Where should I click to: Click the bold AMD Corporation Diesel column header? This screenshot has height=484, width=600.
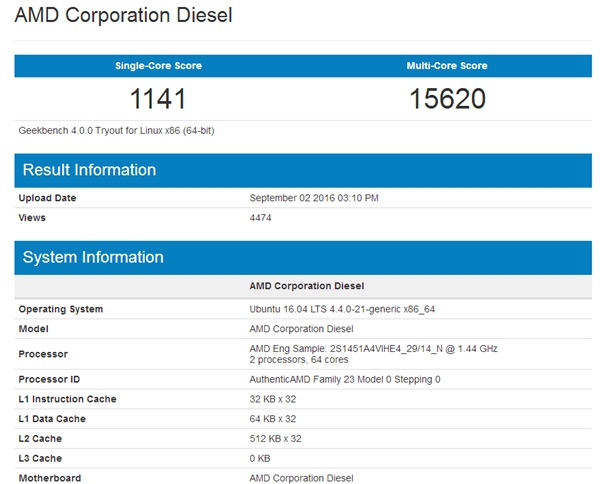click(x=307, y=286)
